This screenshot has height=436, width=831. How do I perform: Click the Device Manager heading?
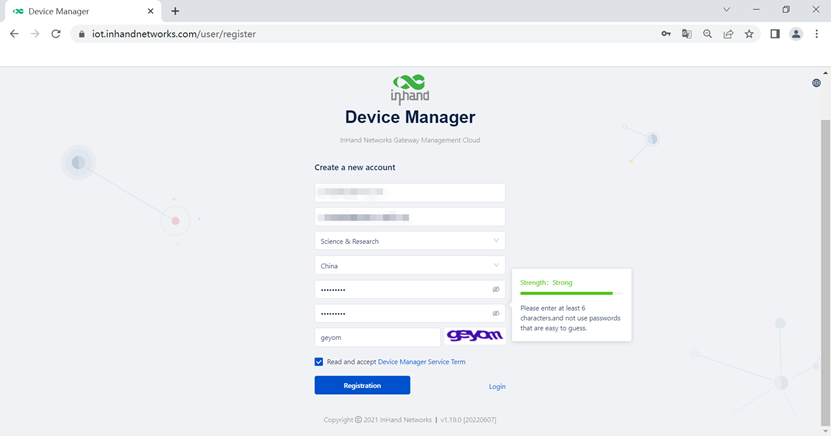coord(410,117)
